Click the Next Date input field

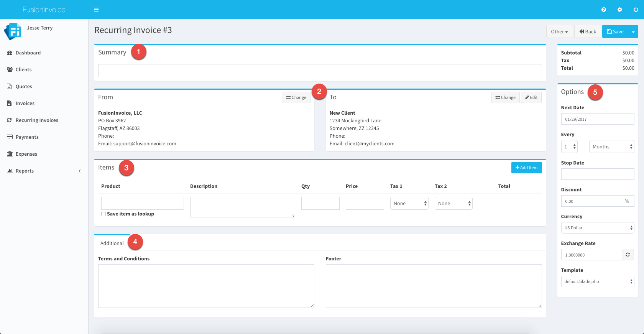click(597, 119)
